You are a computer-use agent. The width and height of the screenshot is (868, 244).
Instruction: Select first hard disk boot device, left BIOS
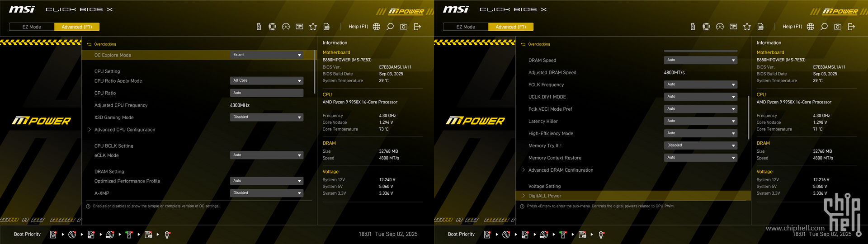tap(53, 235)
